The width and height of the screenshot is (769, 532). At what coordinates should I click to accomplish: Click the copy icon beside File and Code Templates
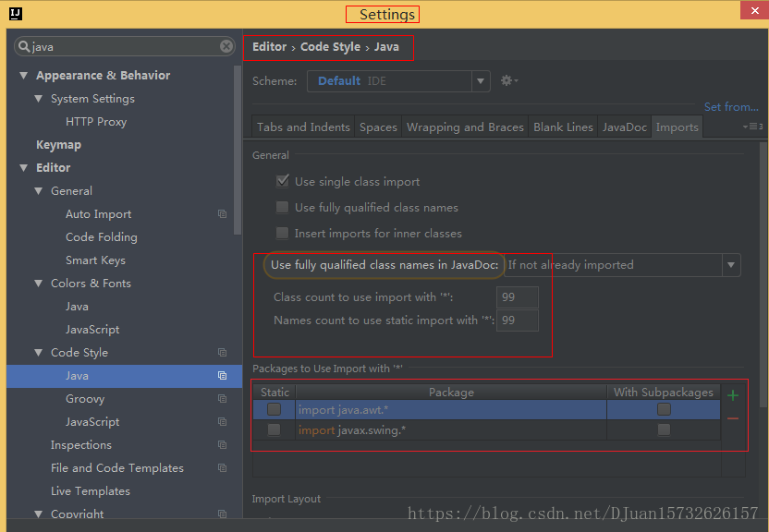(x=222, y=468)
